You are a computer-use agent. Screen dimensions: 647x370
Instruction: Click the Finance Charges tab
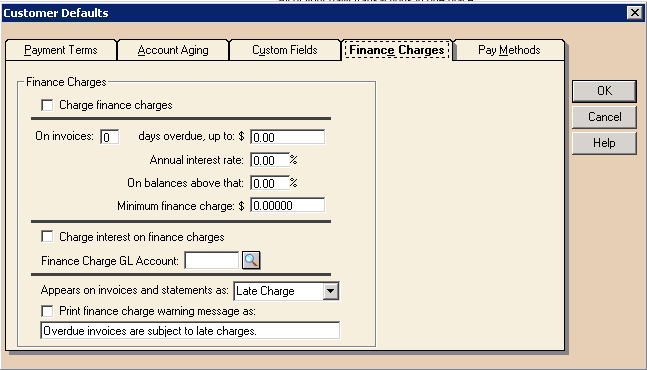click(x=397, y=50)
